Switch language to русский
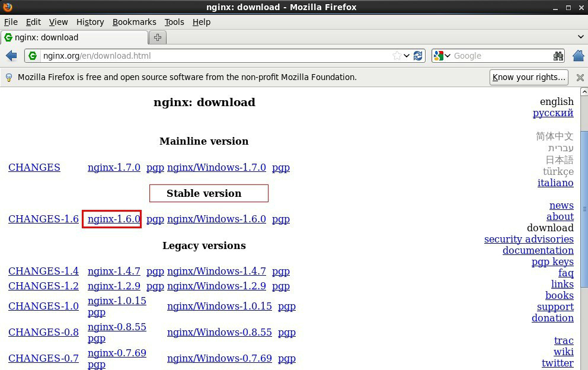 [x=553, y=113]
